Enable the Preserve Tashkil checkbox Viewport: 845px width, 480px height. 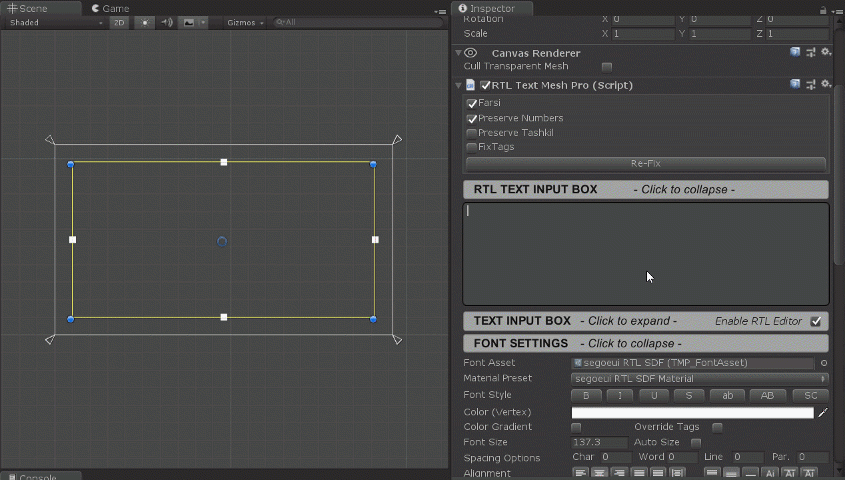[472, 133]
